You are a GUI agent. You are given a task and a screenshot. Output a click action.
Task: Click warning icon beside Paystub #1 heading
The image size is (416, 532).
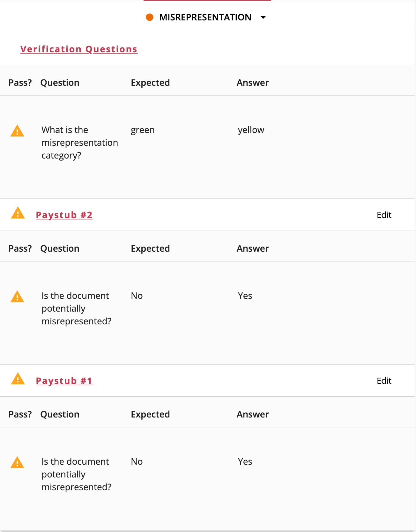pos(18,379)
